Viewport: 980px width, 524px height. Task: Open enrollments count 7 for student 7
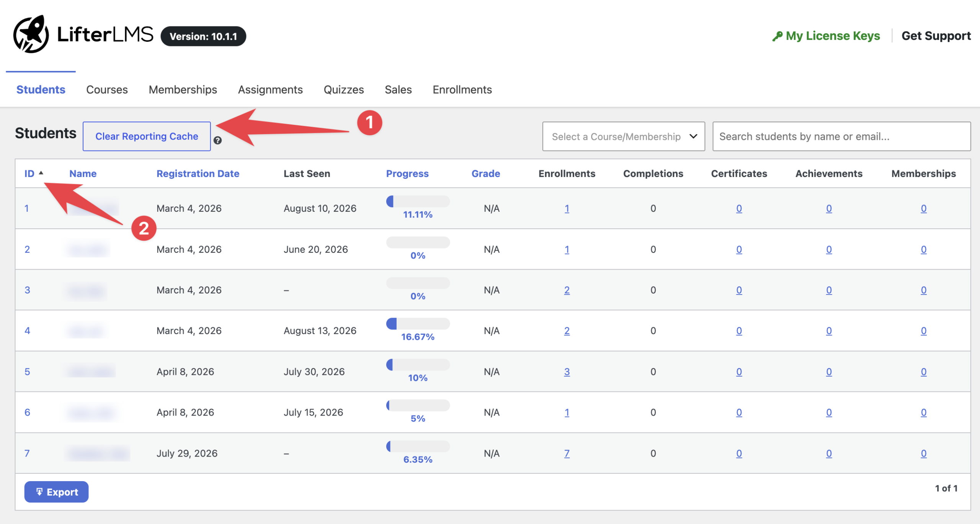[x=567, y=453]
